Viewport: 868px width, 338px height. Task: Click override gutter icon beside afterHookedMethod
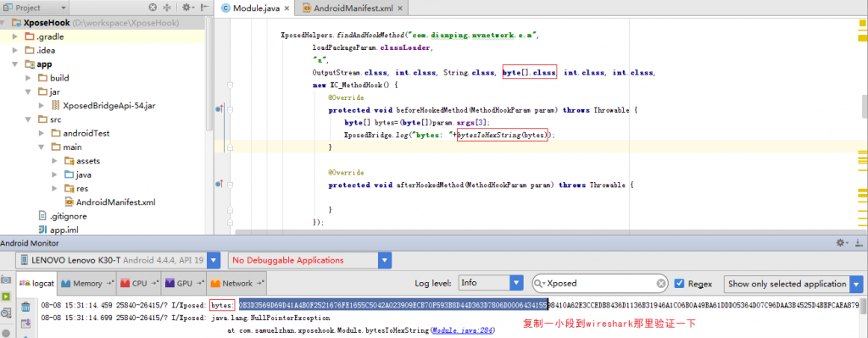(220, 184)
